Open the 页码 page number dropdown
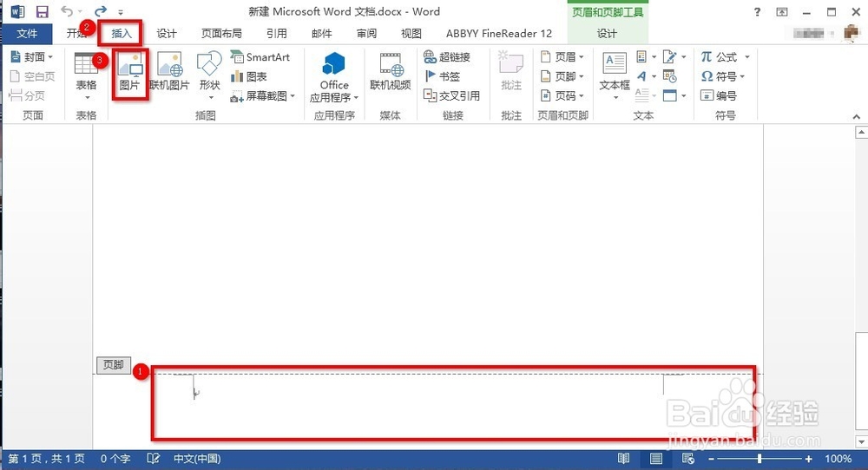The width and height of the screenshot is (868, 470). (x=562, y=95)
